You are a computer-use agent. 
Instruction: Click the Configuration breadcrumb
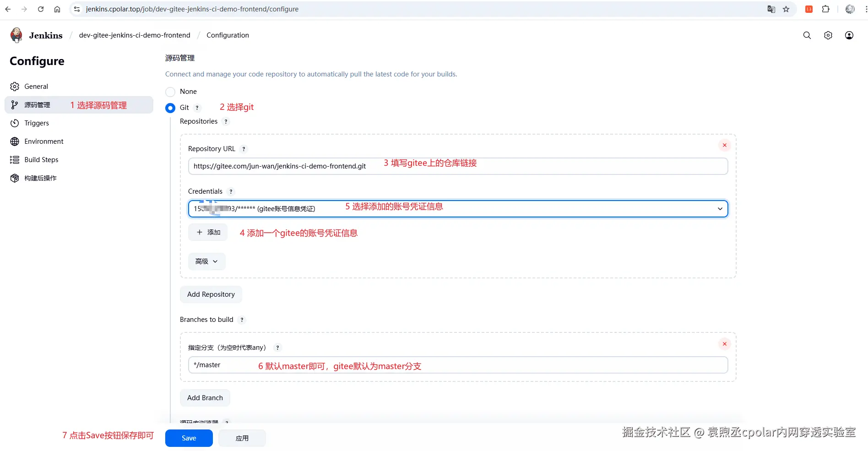coord(228,35)
